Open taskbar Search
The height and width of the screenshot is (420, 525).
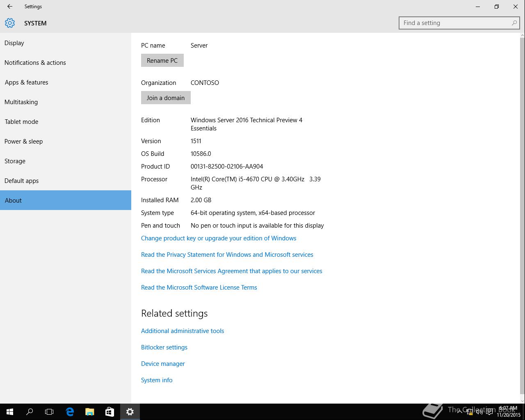pos(30,412)
